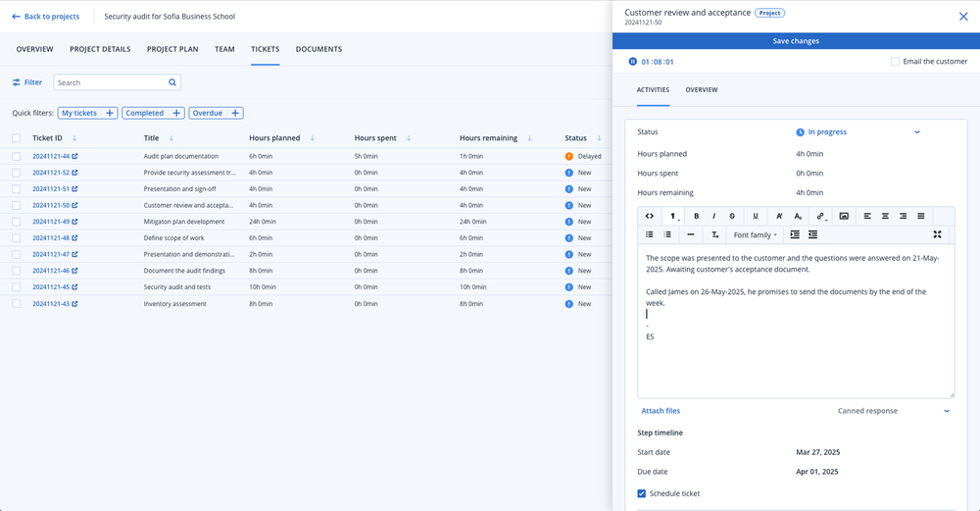Open the Project Details tab
Image resolution: width=980 pixels, height=511 pixels.
(x=100, y=49)
